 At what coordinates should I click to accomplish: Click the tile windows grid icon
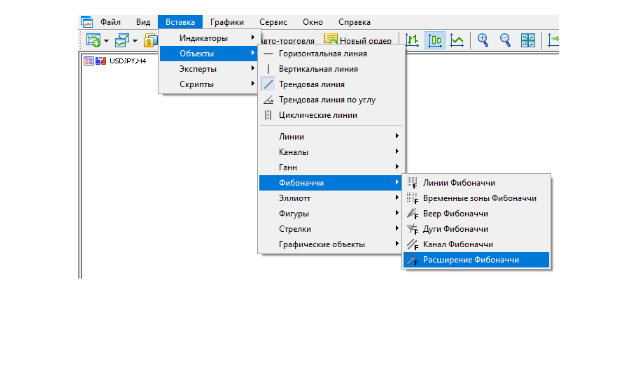pyautogui.click(x=528, y=40)
